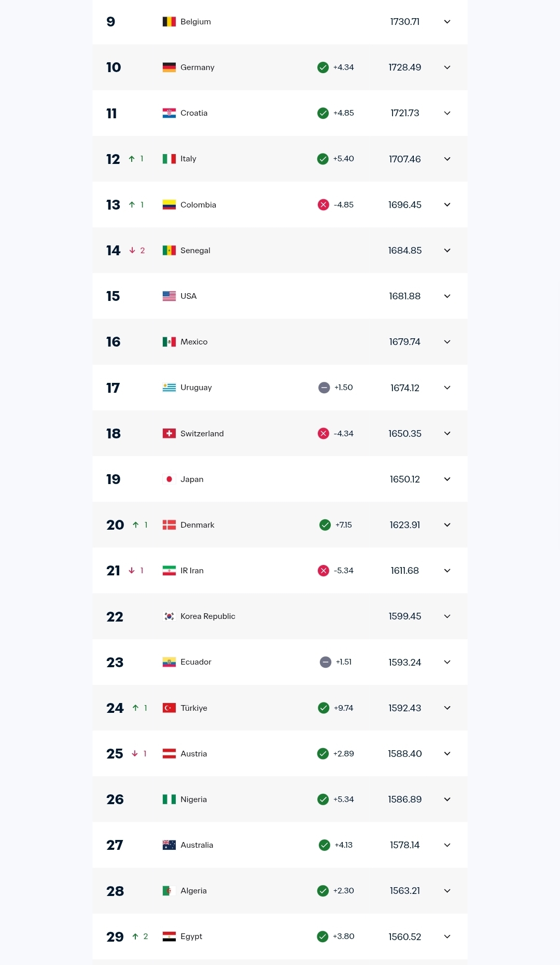Click IR Iran's red loss icon
Screen dimensions: 560x965
coord(324,571)
